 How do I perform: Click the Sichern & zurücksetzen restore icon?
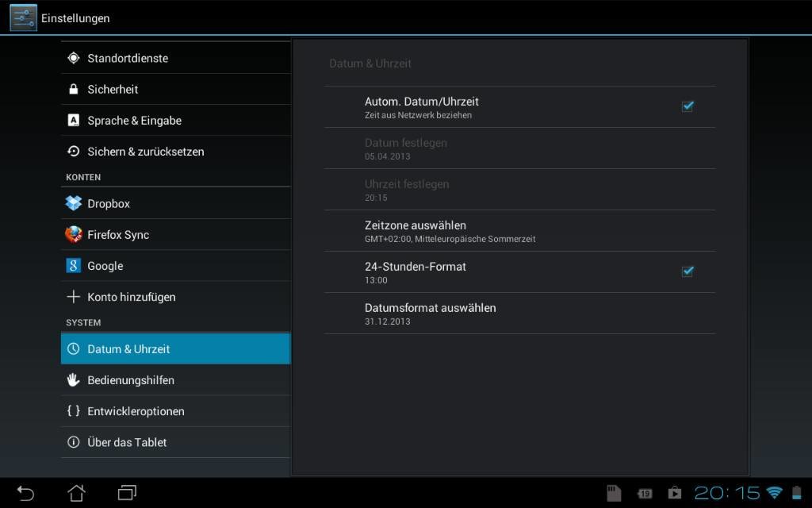pyautogui.click(x=74, y=152)
